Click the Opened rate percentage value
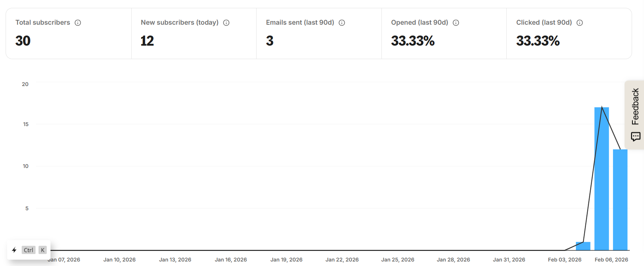The width and height of the screenshot is (644, 266). coord(413,41)
